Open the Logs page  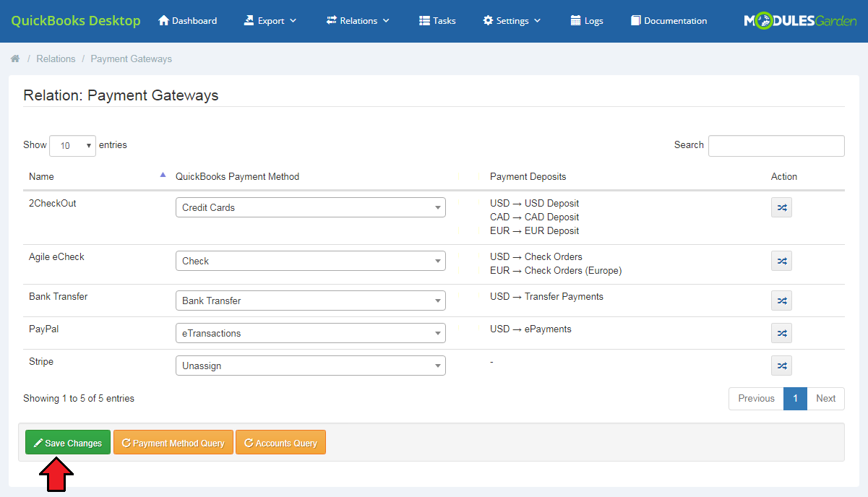(587, 21)
